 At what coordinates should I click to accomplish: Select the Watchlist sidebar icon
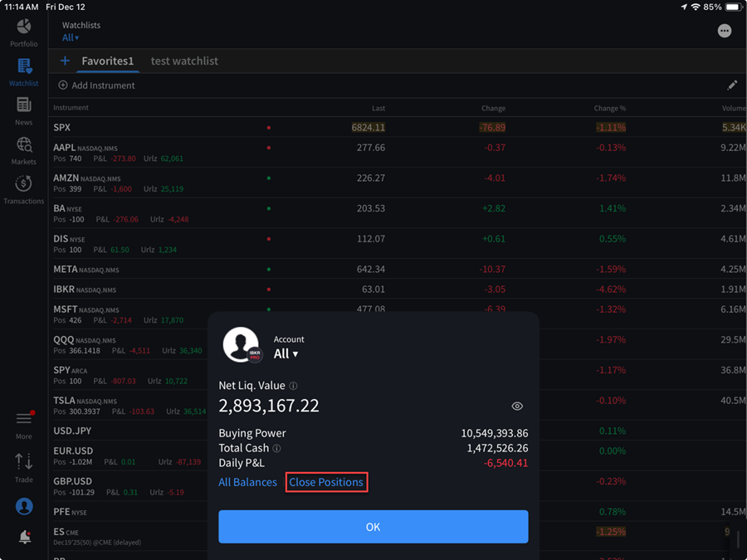click(23, 72)
